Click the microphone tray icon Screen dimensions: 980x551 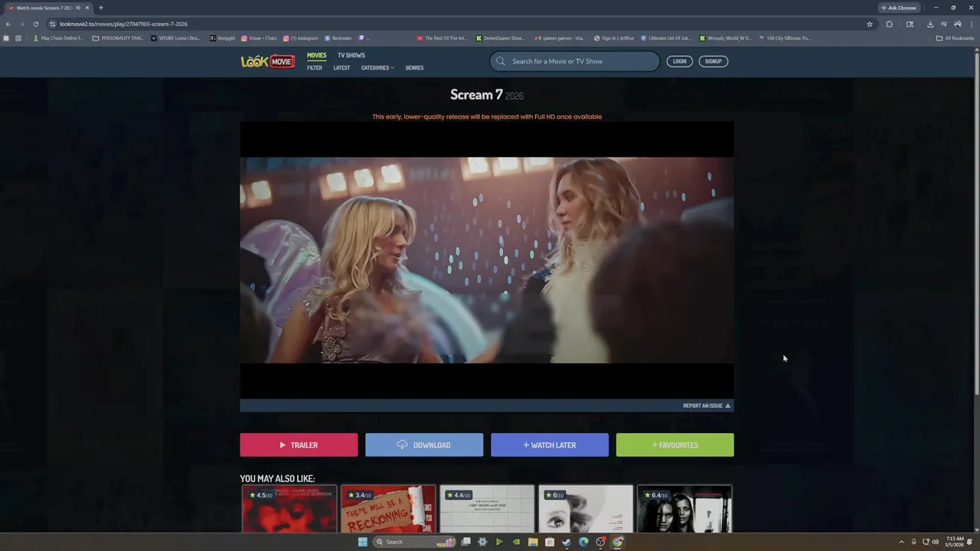pos(913,542)
